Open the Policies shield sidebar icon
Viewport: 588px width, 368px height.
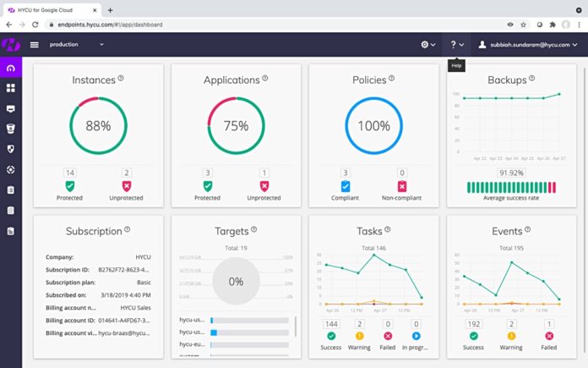[x=11, y=149]
